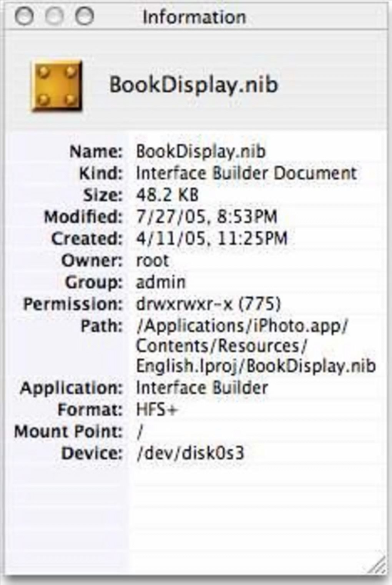Image resolution: width=392 pixels, height=585 pixels.
Task: Click the BookDisplay.nib file icon
Action: 56,86
